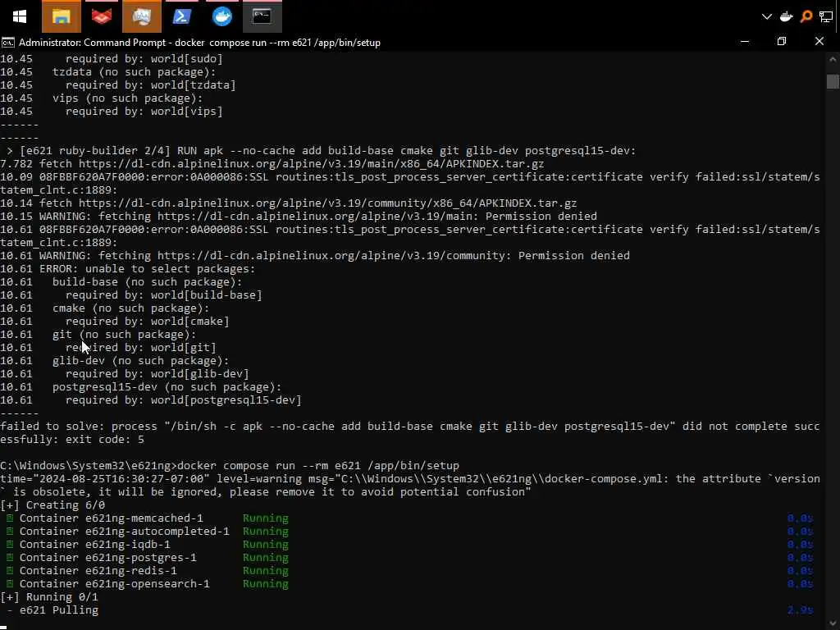
Task: Click 'Container e621ng-redis-1' line
Action: coord(98,571)
